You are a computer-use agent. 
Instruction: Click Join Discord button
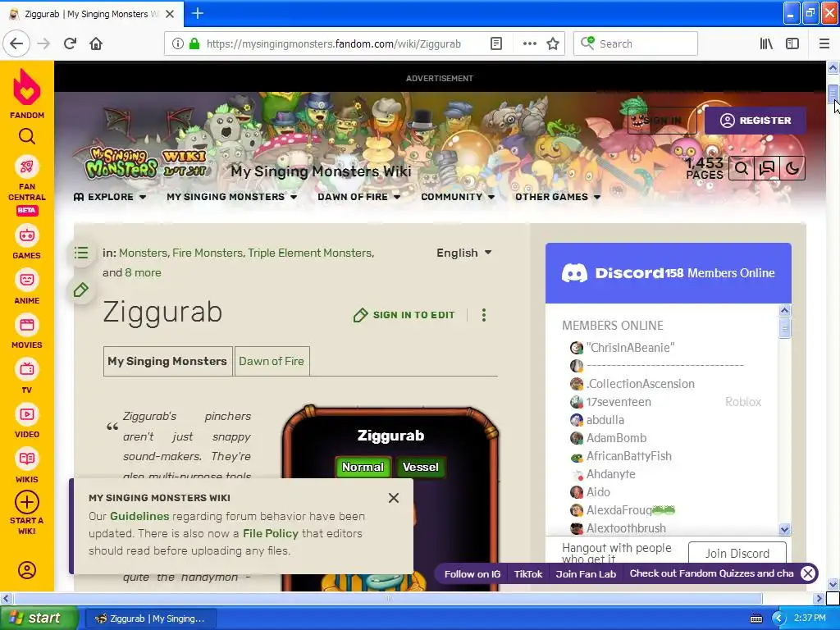(737, 554)
